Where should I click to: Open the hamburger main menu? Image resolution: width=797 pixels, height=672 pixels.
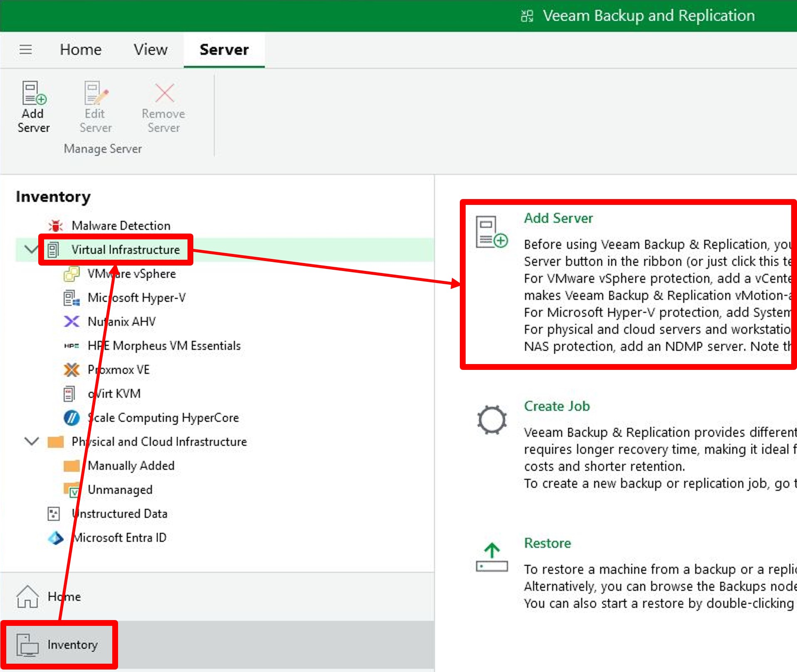[x=26, y=49]
